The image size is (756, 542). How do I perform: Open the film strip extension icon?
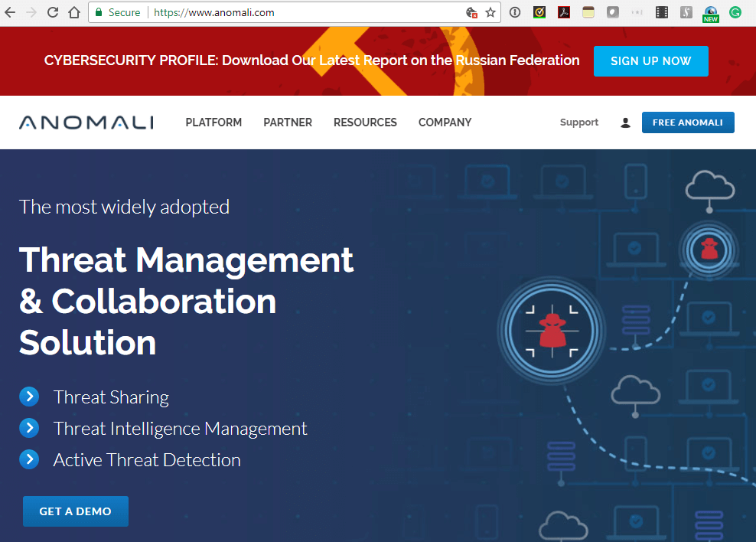[661, 12]
